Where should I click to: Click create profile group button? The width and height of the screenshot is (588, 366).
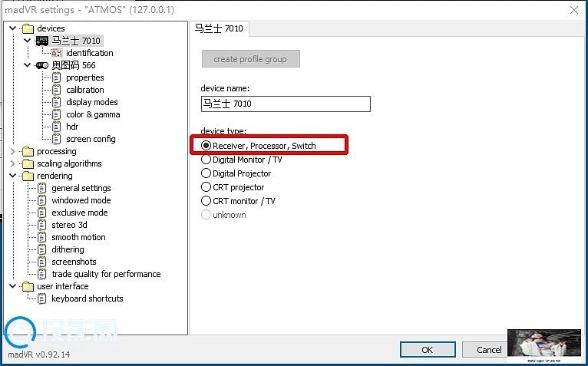[x=250, y=59]
